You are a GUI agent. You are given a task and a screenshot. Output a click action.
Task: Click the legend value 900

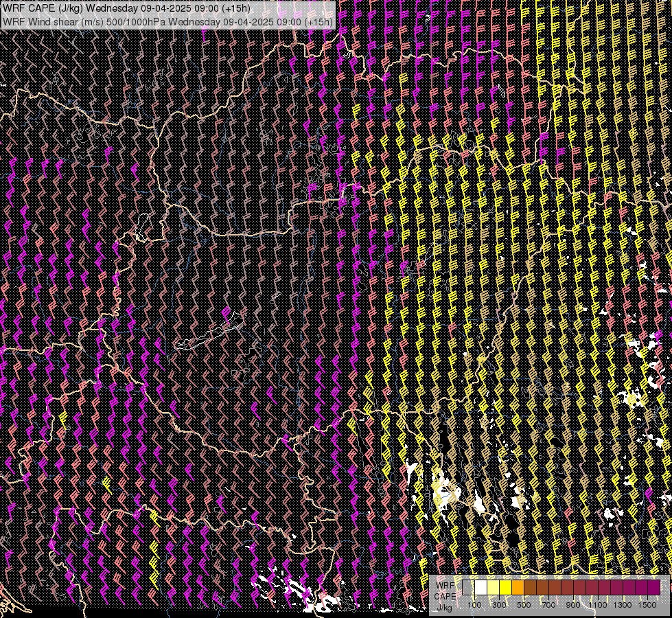(573, 605)
